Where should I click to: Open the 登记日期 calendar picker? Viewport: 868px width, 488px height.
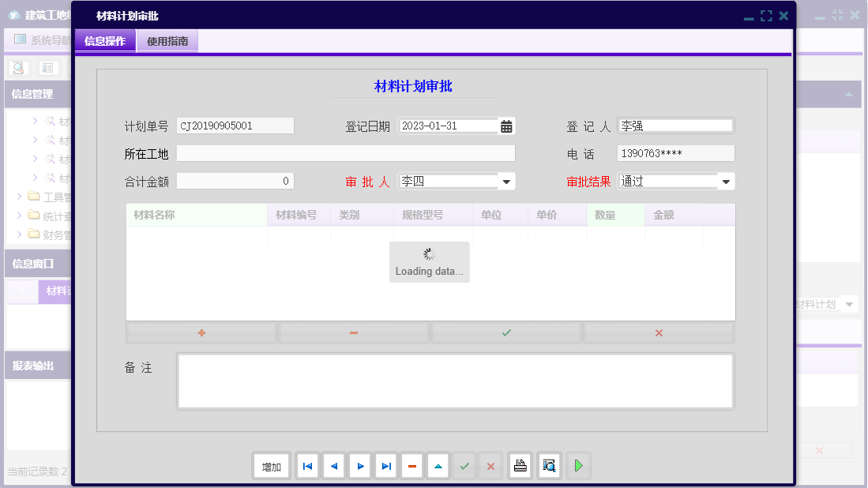click(506, 126)
